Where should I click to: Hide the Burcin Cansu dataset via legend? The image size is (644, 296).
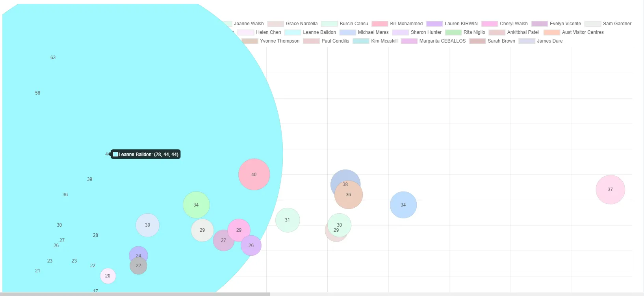345,24
